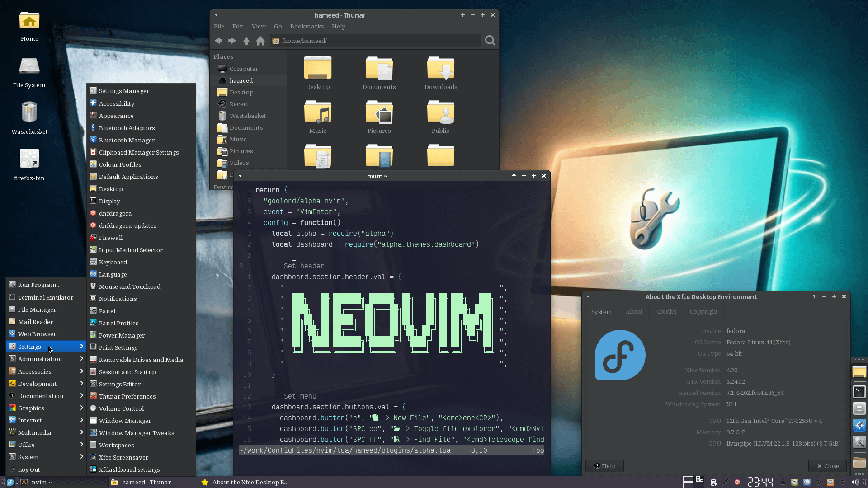
Task: Click the Help button in About Xfce
Action: (x=604, y=466)
